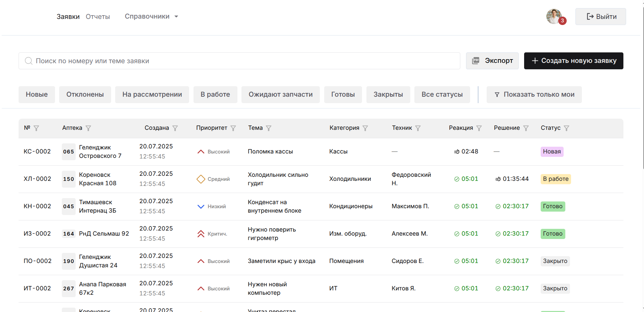The height and width of the screenshot is (312, 644).
Task: Click the Создать новую заявку button
Action: (574, 61)
